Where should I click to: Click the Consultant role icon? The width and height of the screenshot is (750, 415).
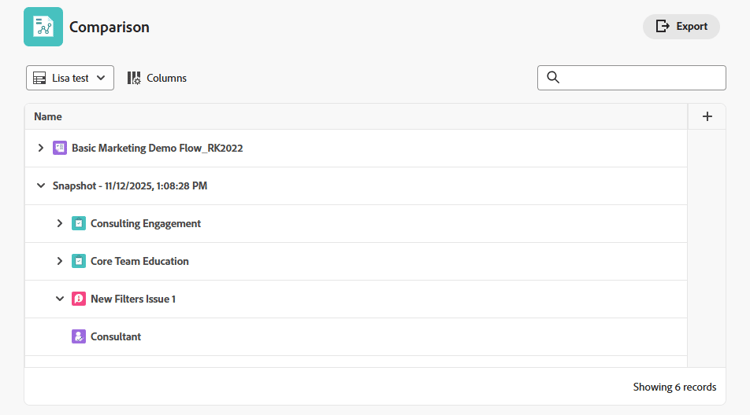(79, 337)
